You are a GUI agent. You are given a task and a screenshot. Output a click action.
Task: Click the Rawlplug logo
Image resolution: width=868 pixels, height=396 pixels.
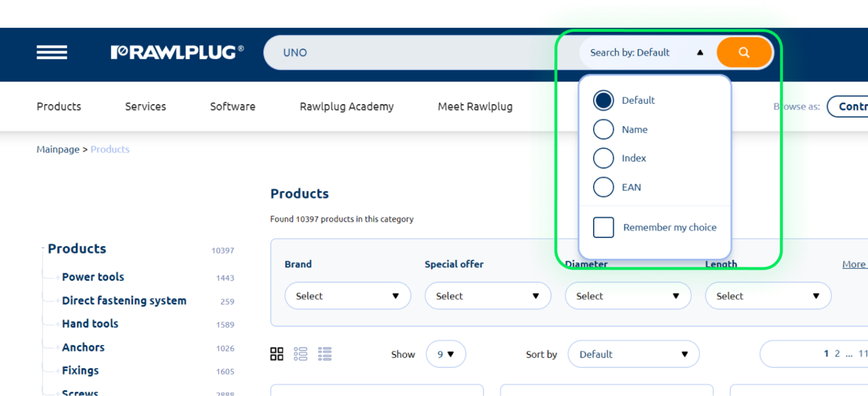[x=178, y=52]
